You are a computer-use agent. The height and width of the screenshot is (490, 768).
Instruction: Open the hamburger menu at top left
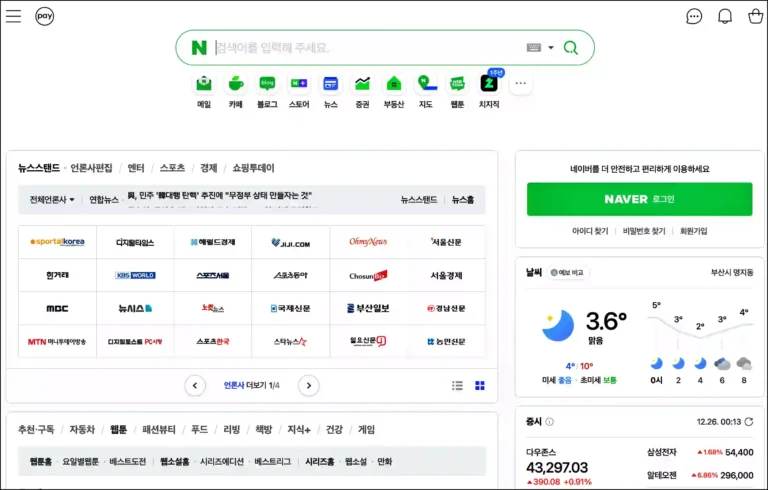click(13, 16)
